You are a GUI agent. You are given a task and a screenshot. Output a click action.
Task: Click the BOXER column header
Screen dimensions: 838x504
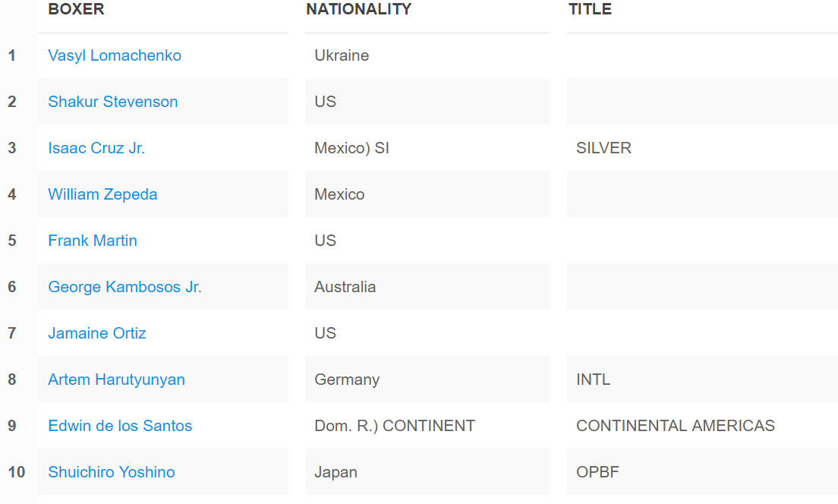coord(76,9)
